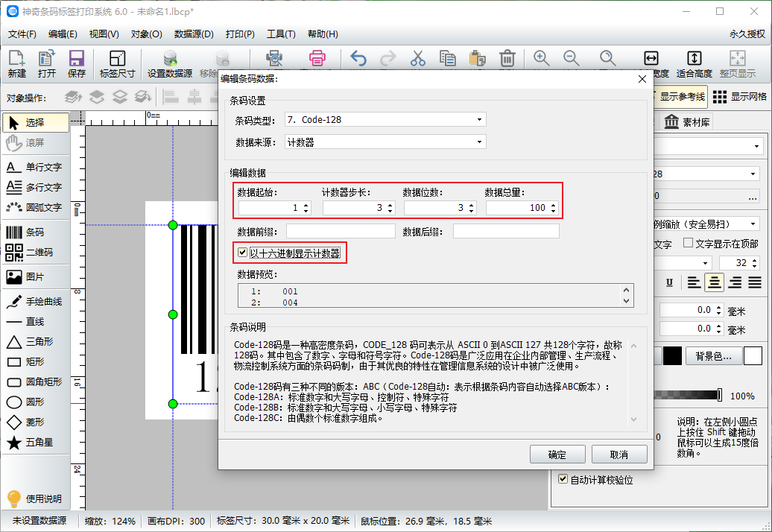Toggle the underline U formatting button

click(x=669, y=282)
